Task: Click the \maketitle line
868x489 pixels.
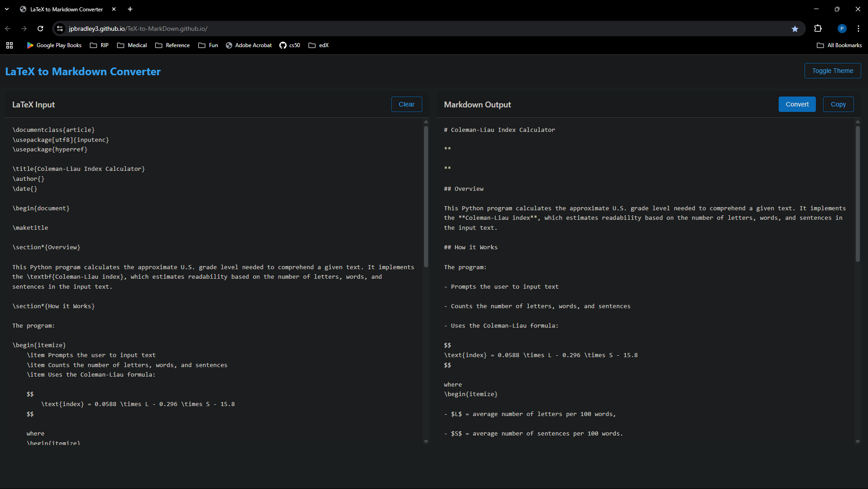Action: click(x=30, y=228)
